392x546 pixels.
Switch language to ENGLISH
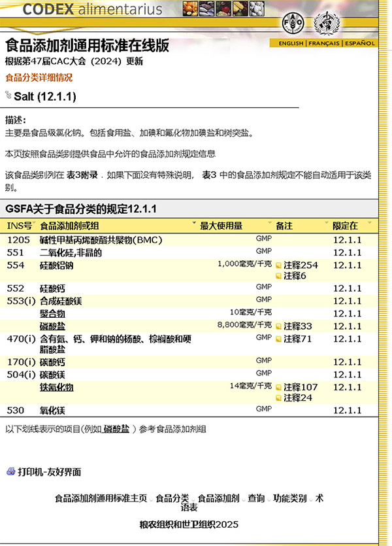(291, 43)
